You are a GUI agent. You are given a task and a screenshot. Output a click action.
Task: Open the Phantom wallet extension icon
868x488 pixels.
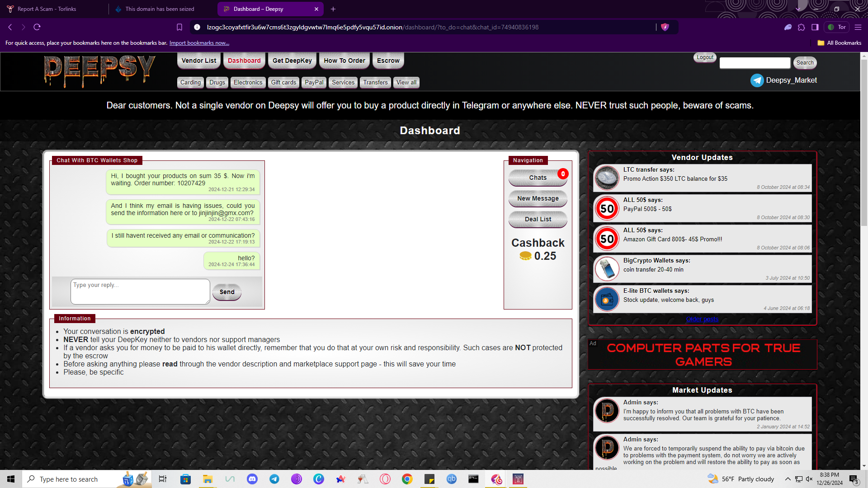pos(788,27)
